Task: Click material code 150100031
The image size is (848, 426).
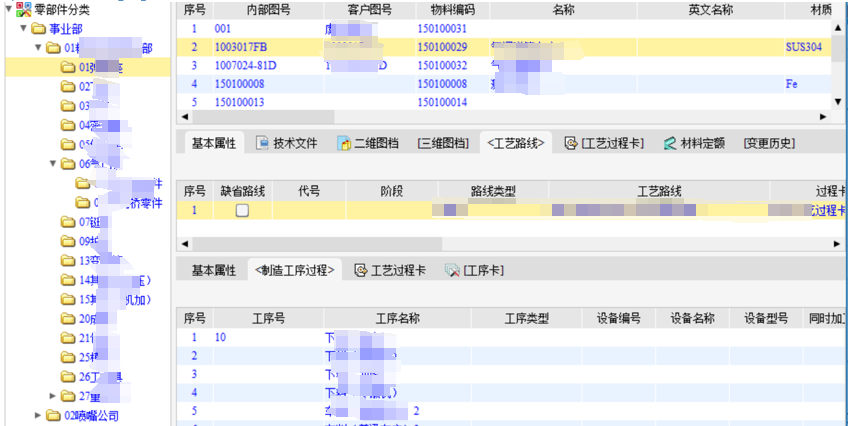Action: tap(442, 29)
